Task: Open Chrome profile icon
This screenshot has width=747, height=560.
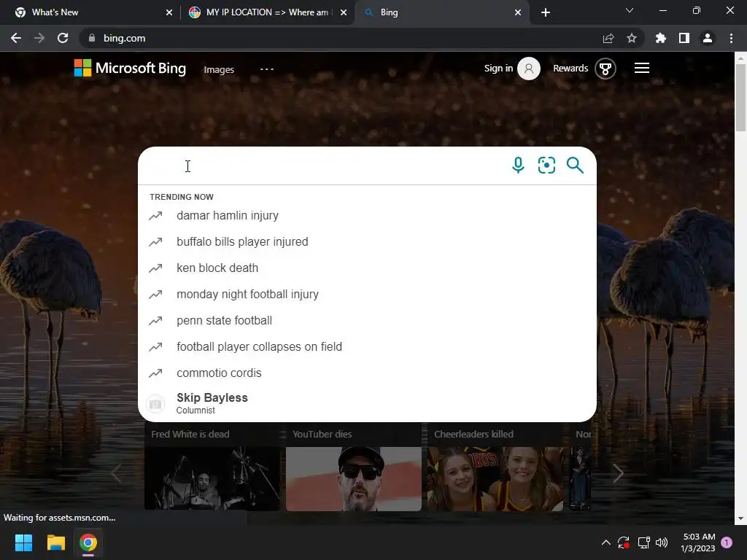Action: pyautogui.click(x=708, y=38)
